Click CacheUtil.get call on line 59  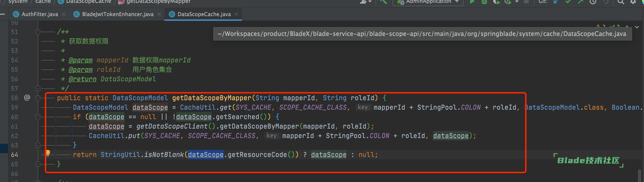click(206, 107)
